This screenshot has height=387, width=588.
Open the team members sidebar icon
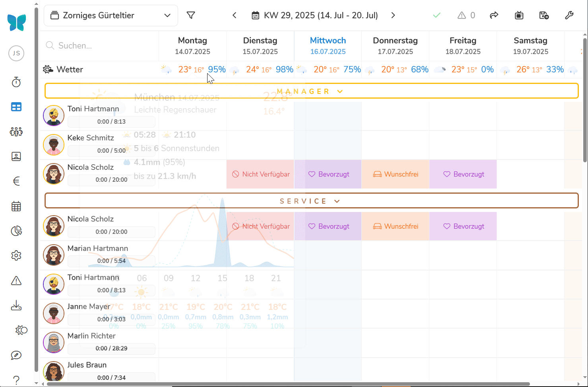pyautogui.click(x=16, y=132)
